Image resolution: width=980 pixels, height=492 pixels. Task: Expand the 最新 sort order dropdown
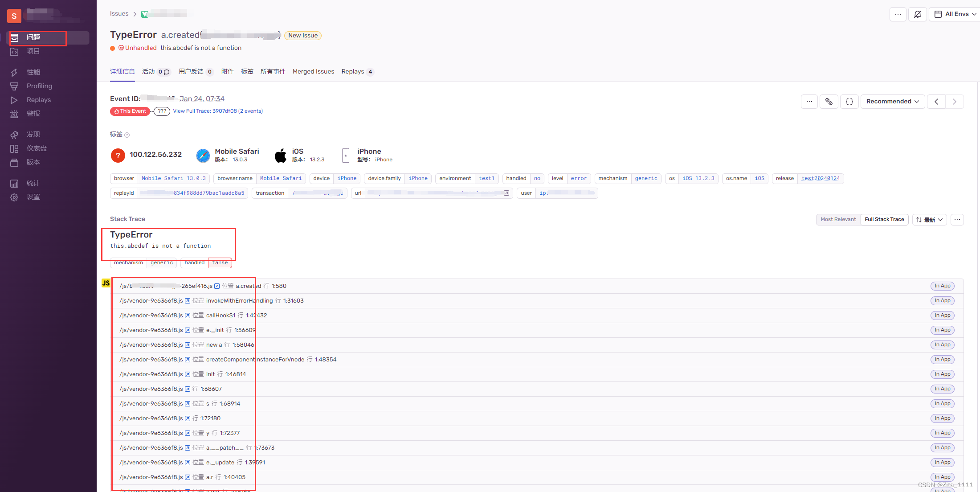930,219
